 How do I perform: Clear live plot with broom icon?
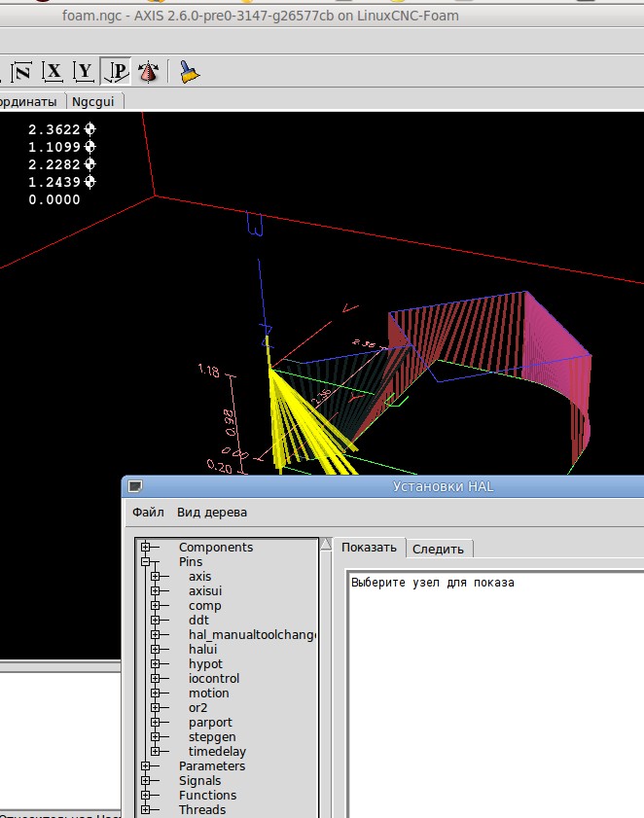click(x=188, y=71)
